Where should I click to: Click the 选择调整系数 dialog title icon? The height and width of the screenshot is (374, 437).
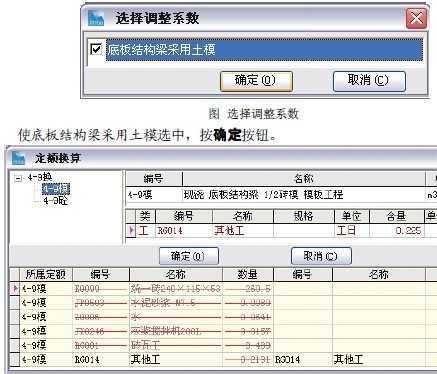click(x=96, y=18)
